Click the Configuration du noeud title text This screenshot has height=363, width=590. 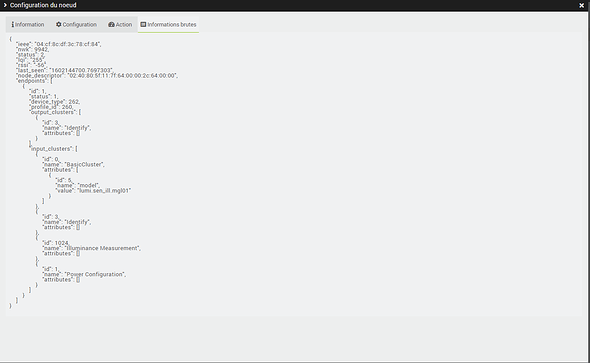pos(43,5)
